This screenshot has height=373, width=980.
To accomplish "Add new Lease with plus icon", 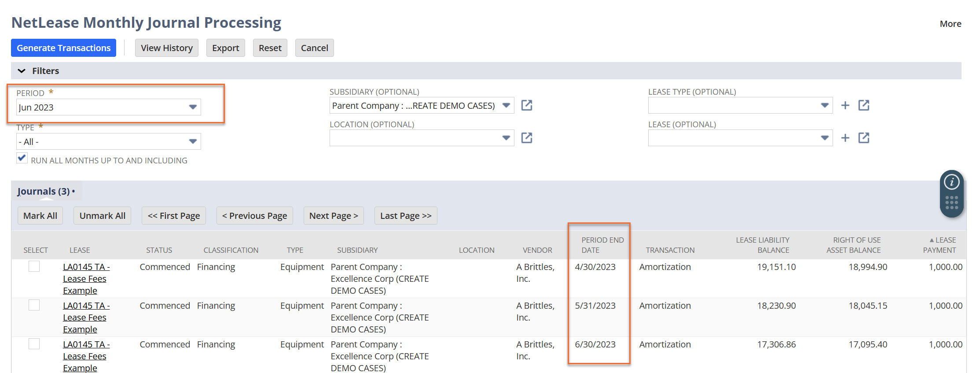I will [845, 138].
